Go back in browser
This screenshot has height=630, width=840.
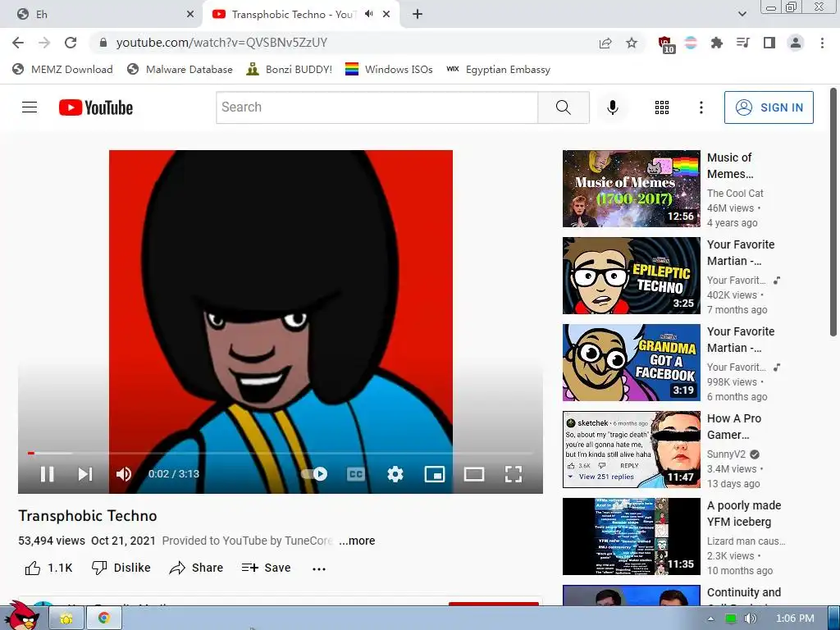coord(18,43)
